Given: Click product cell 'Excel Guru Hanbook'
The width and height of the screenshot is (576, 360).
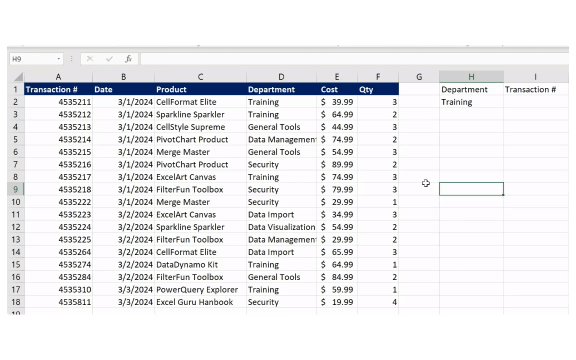Looking at the screenshot, I should tap(200, 302).
